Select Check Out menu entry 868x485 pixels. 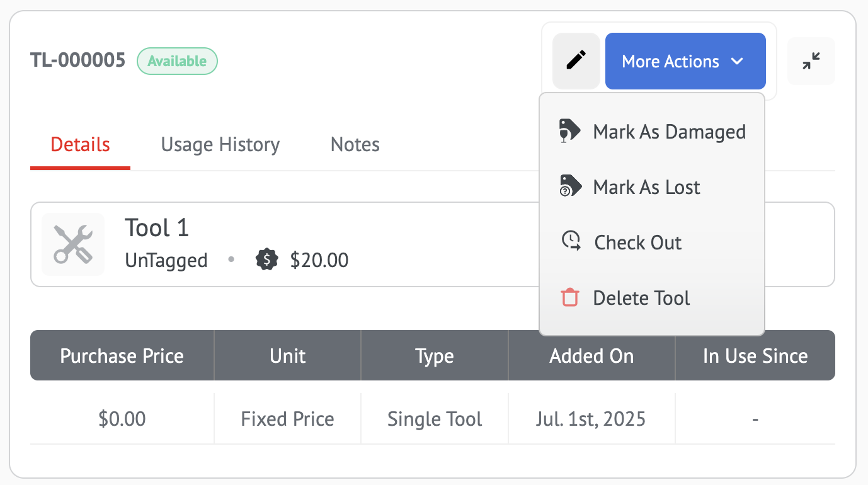637,243
